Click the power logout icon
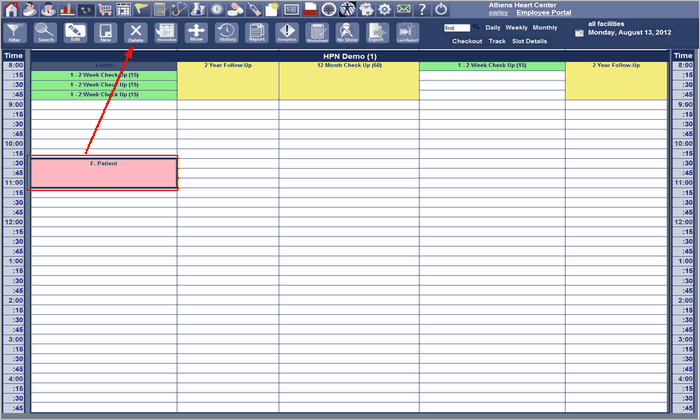The width and height of the screenshot is (700, 420). (x=443, y=8)
